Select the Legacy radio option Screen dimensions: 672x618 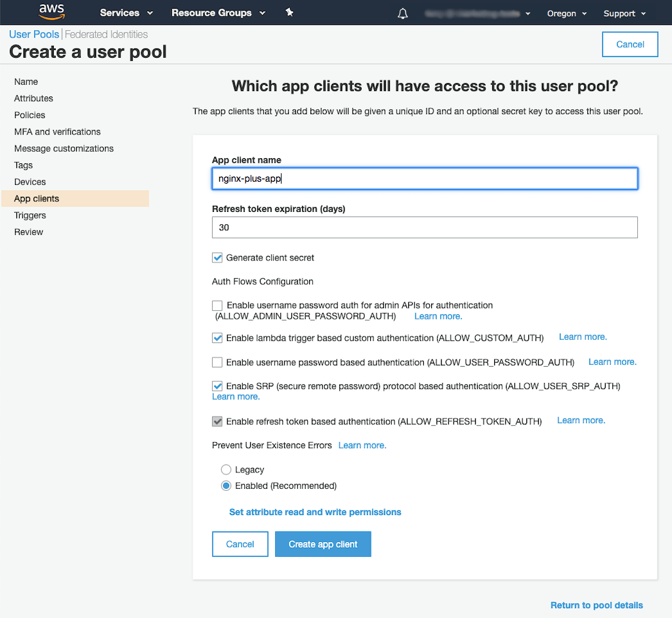click(226, 470)
